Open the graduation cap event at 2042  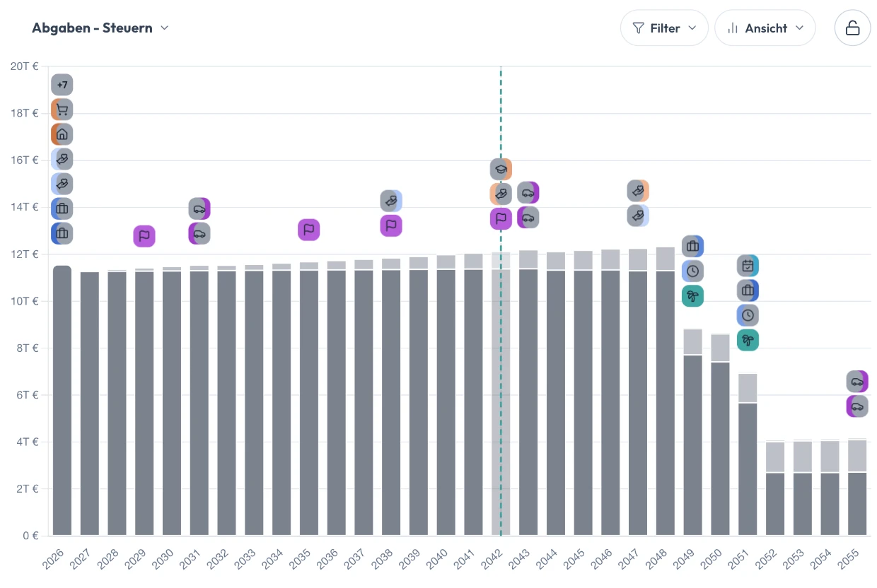(x=501, y=169)
